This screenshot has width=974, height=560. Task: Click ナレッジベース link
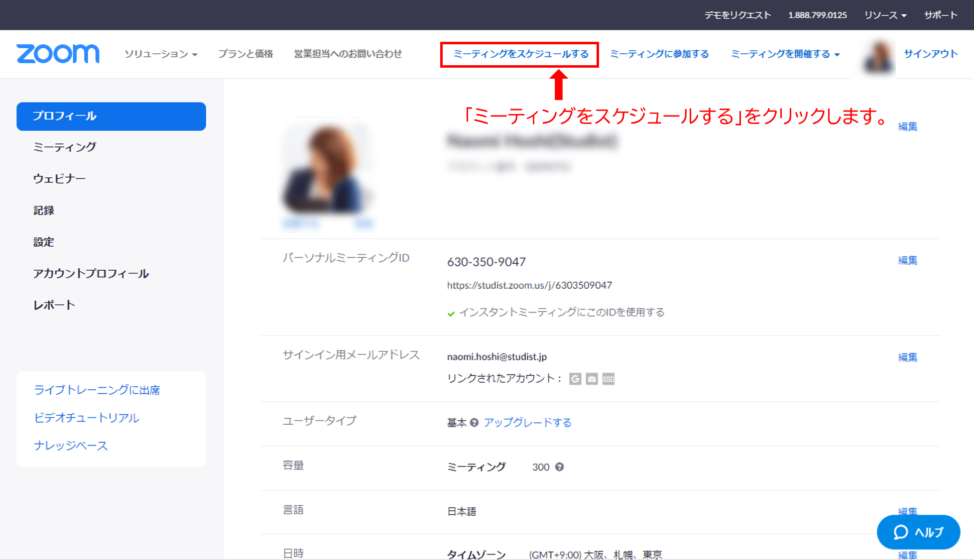pos(71,446)
